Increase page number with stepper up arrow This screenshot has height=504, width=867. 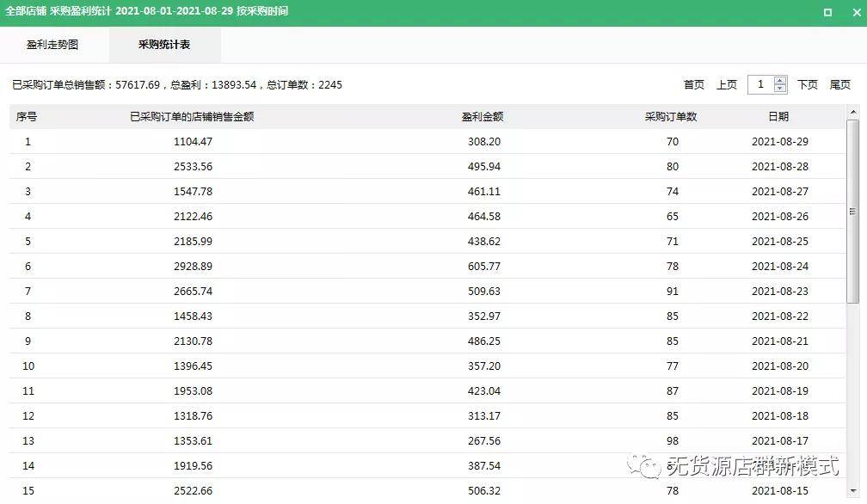tap(780, 80)
